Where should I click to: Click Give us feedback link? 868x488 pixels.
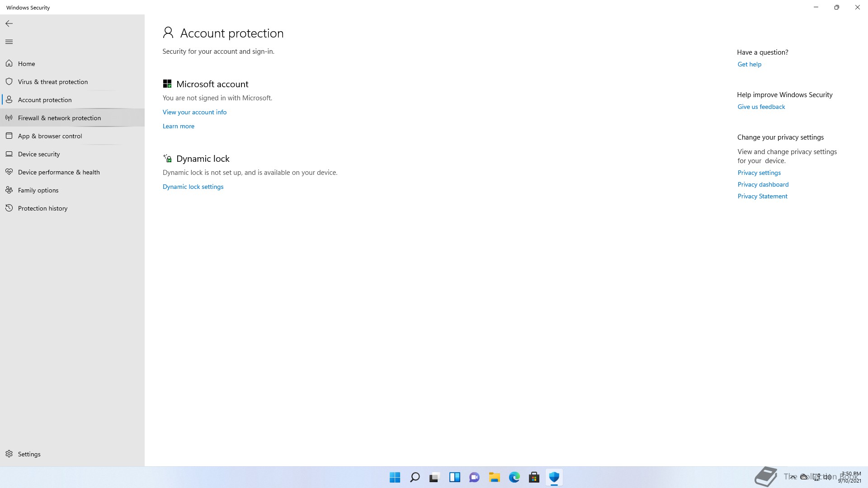pos(761,107)
